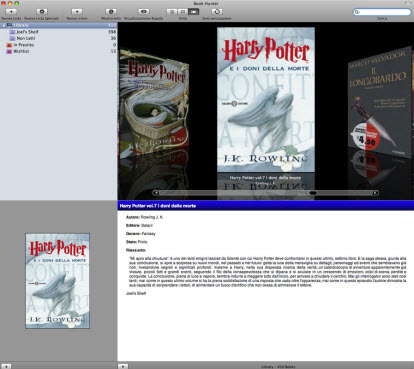
Task: Click the cover preview in the lower-left panel
Action: [x=57, y=281]
